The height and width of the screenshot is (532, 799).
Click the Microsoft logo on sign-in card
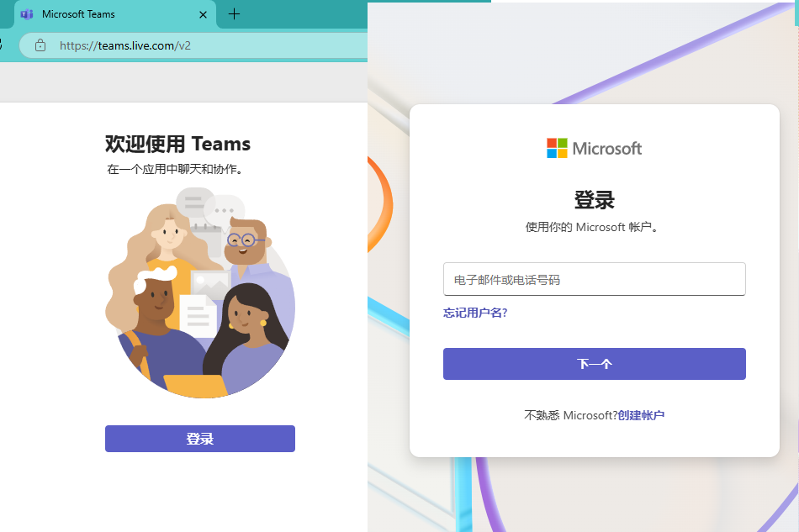point(594,148)
